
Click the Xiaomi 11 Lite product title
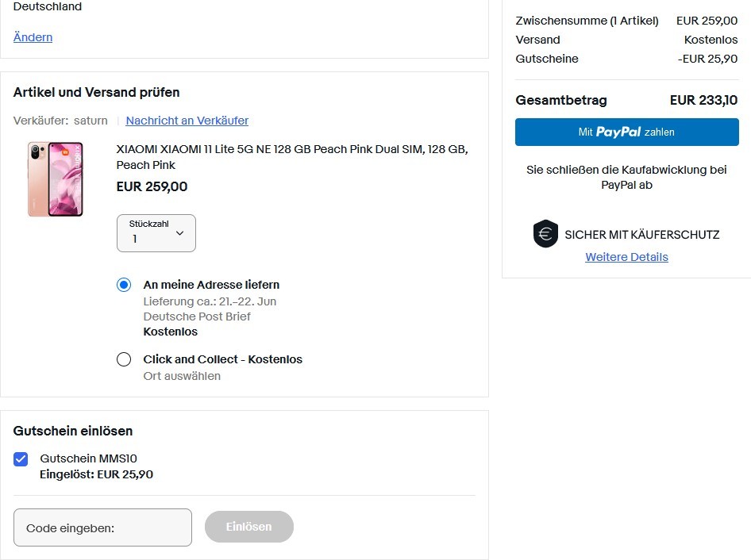pyautogui.click(x=292, y=157)
